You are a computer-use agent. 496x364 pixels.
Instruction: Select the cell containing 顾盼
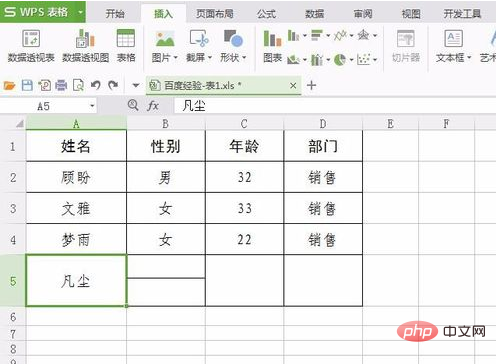[x=76, y=177]
